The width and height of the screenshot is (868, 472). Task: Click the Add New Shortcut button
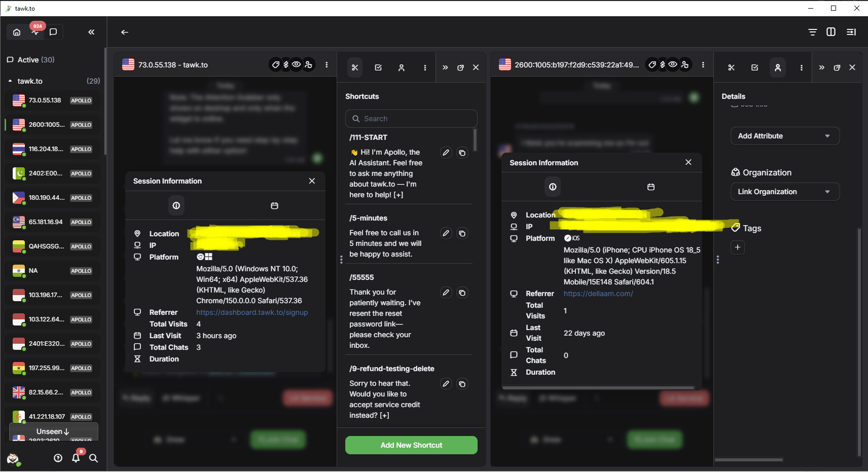(411, 445)
